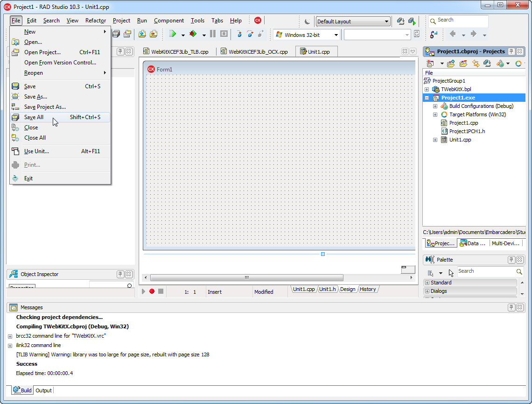The height and width of the screenshot is (404, 532).
Task: Switch to the History bottom tab
Action: point(368,289)
